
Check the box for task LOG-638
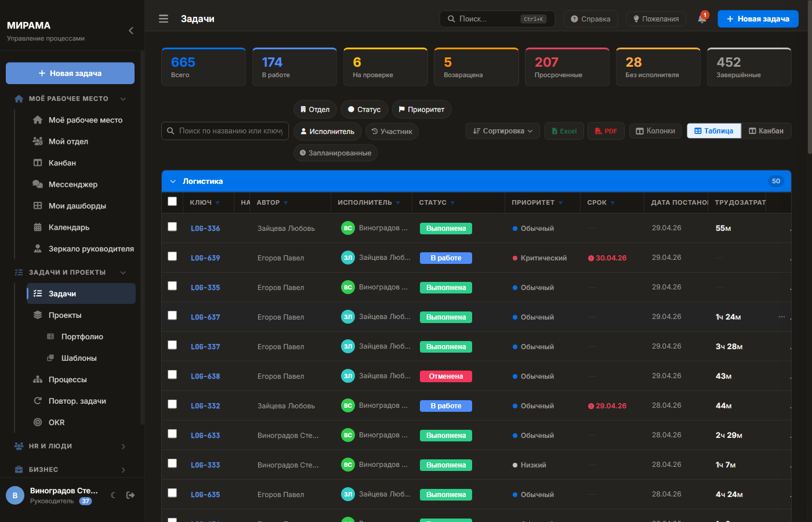tap(172, 375)
